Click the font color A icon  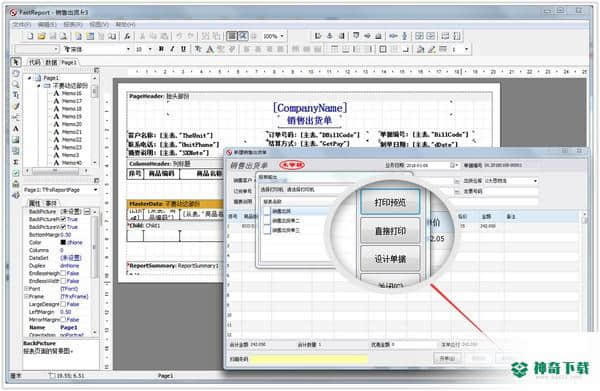pyautogui.click(x=210, y=49)
